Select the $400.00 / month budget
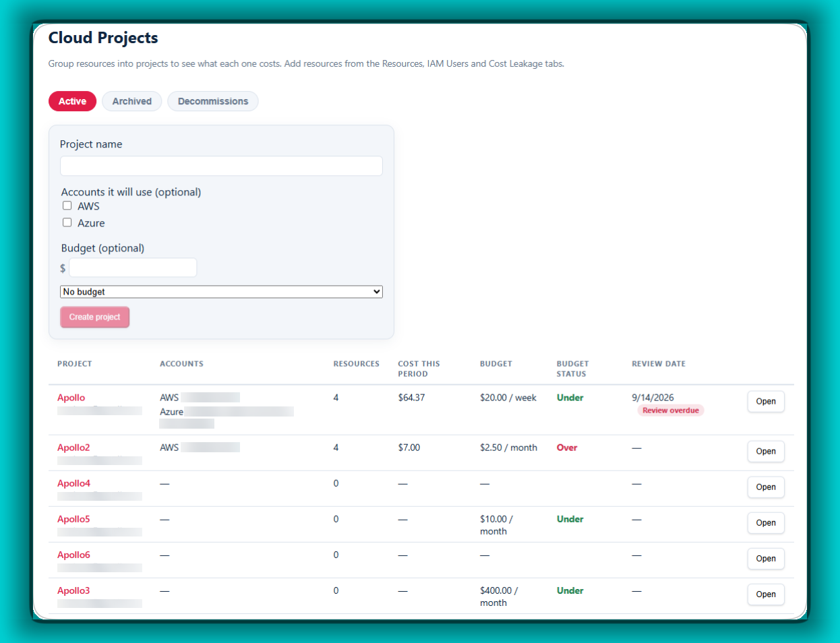This screenshot has width=840, height=643. 499,596
